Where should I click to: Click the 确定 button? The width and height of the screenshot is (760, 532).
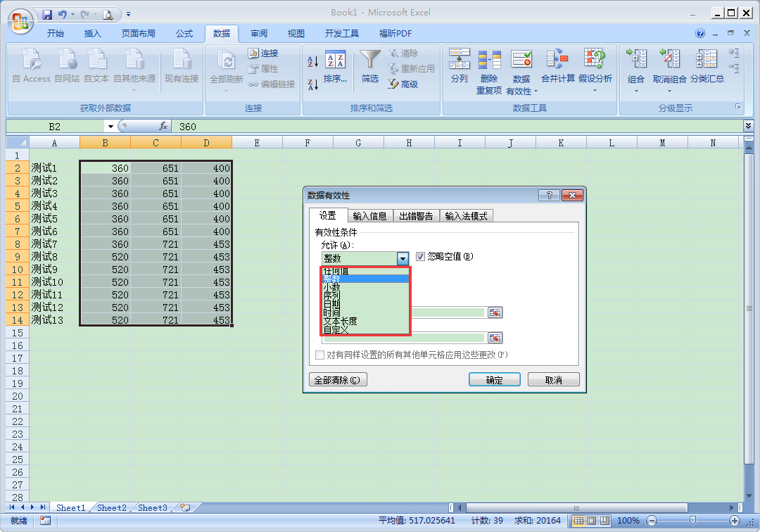point(494,379)
